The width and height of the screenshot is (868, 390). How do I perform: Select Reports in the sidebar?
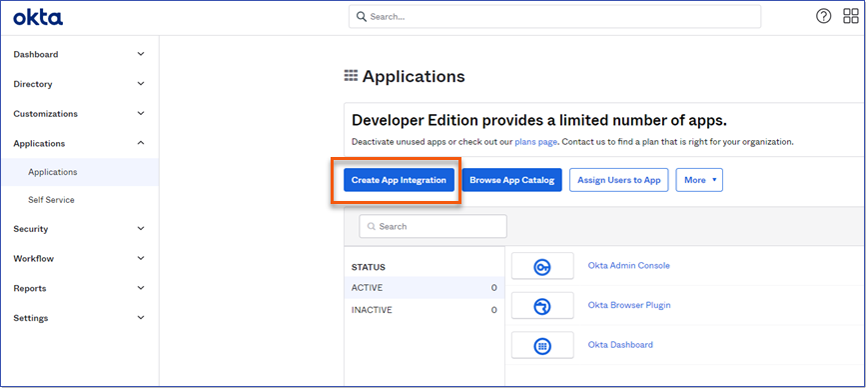[30, 288]
